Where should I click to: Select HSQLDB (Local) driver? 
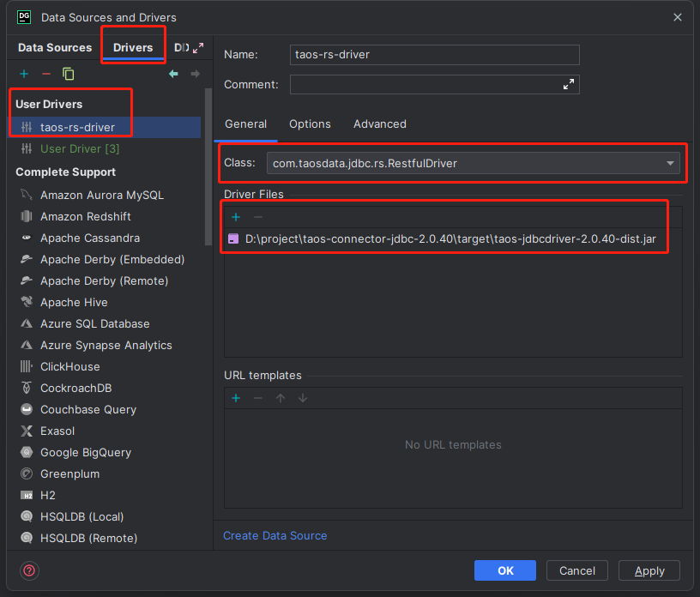(x=105, y=516)
